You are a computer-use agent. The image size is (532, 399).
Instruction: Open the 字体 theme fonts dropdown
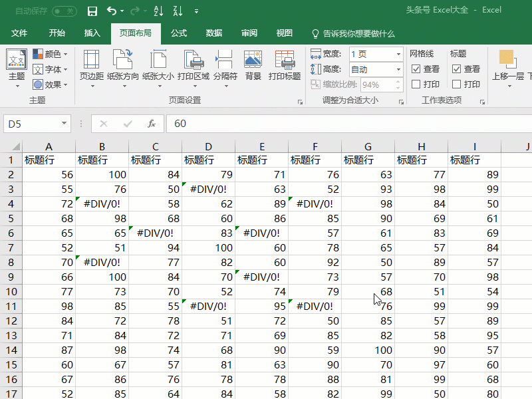pos(51,69)
